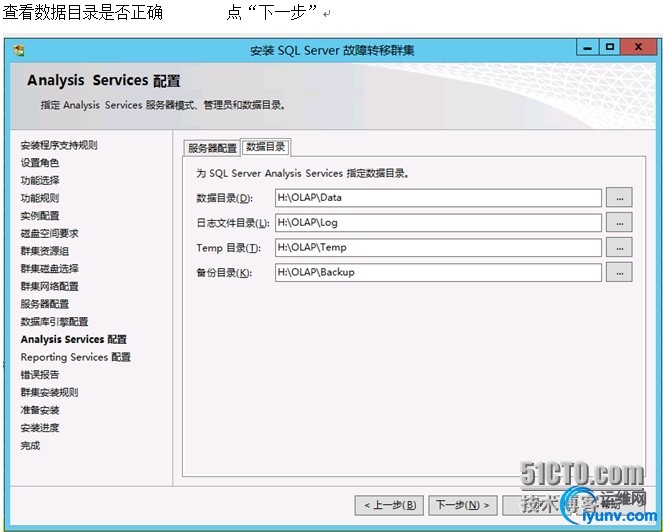The width and height of the screenshot is (663, 532).
Task: Select 准备安装 in the steps list
Action: [x=40, y=410]
